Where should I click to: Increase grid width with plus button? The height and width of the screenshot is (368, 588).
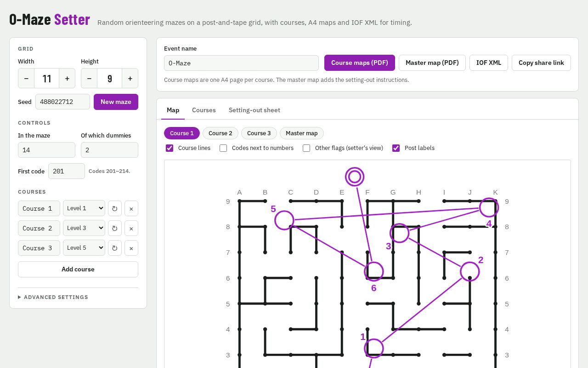67,78
